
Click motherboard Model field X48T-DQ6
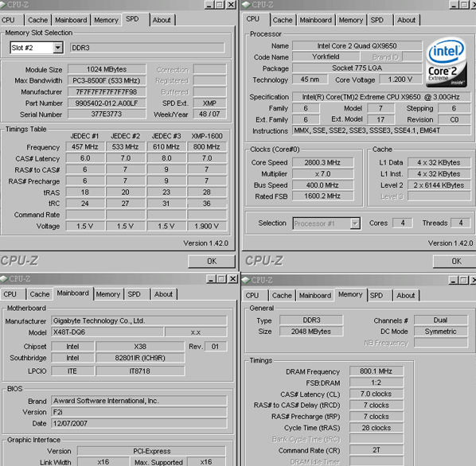tap(107, 332)
